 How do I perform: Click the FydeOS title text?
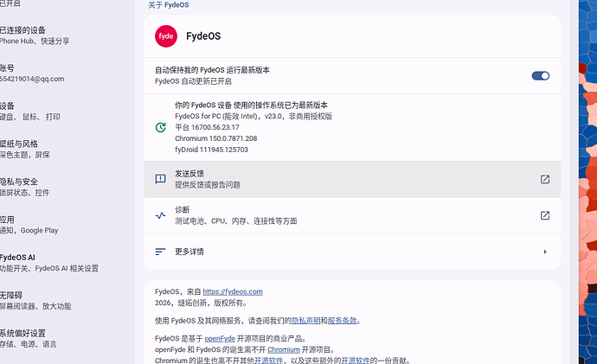coord(203,36)
